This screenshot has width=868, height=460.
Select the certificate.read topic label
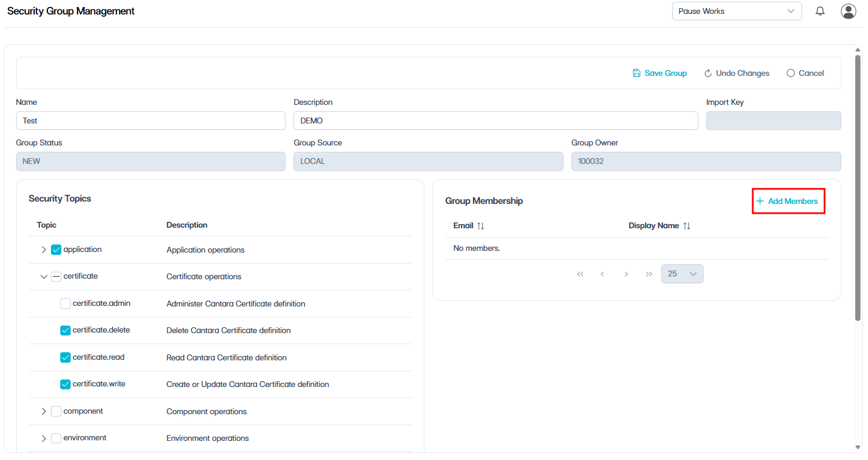tap(98, 357)
